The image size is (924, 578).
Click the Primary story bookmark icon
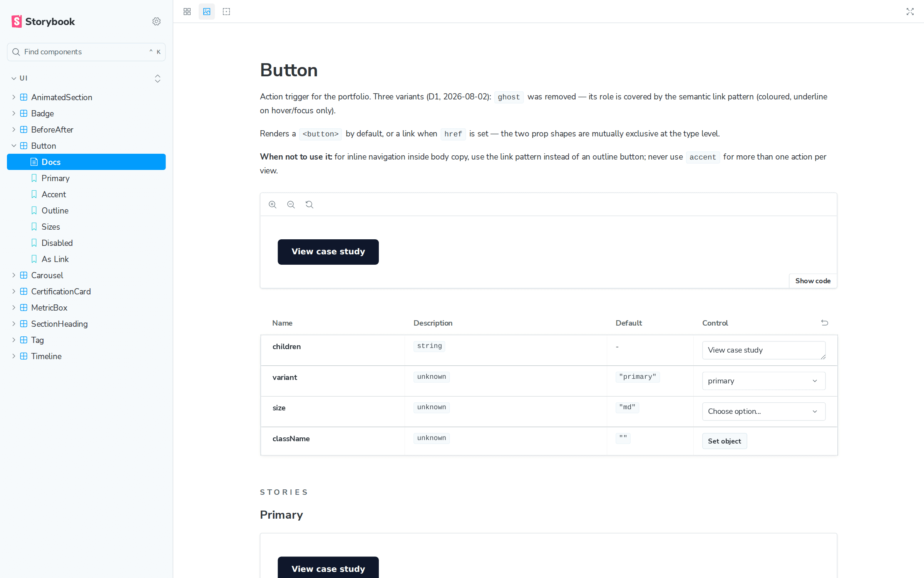34,178
